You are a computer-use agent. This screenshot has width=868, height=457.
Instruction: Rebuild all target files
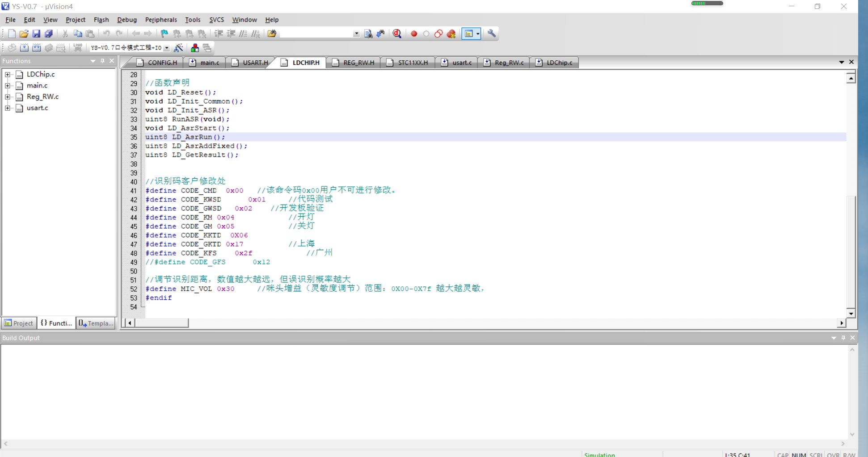tap(37, 48)
